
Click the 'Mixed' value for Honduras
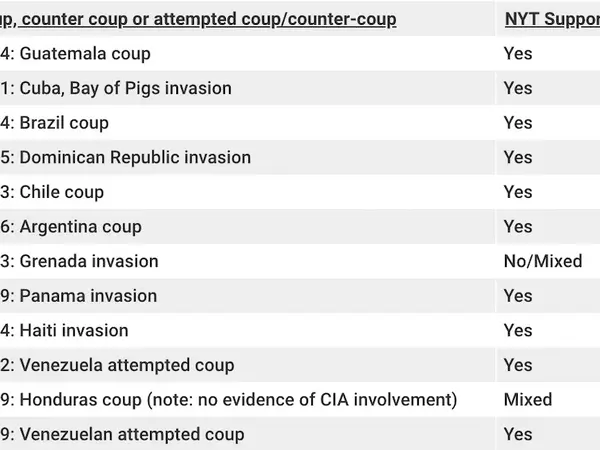(528, 400)
